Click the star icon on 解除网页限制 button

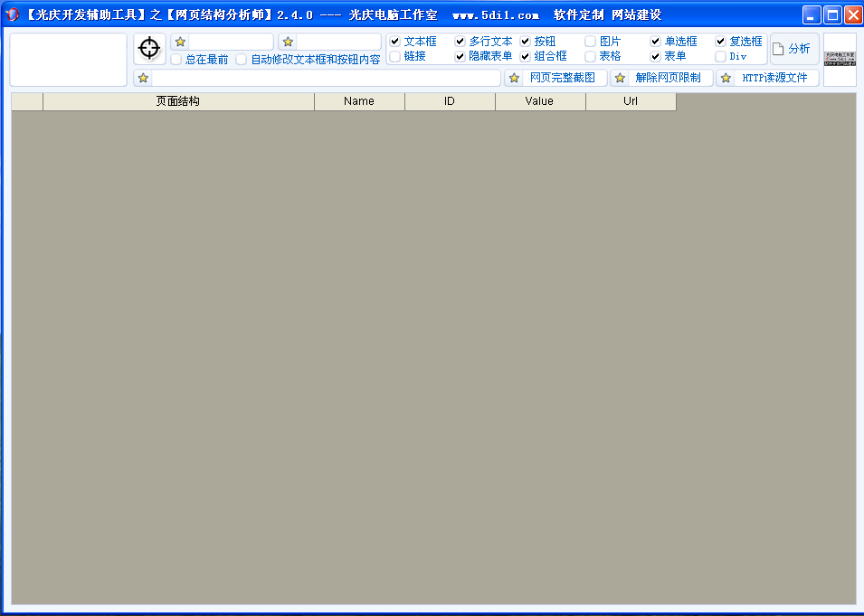click(x=620, y=78)
